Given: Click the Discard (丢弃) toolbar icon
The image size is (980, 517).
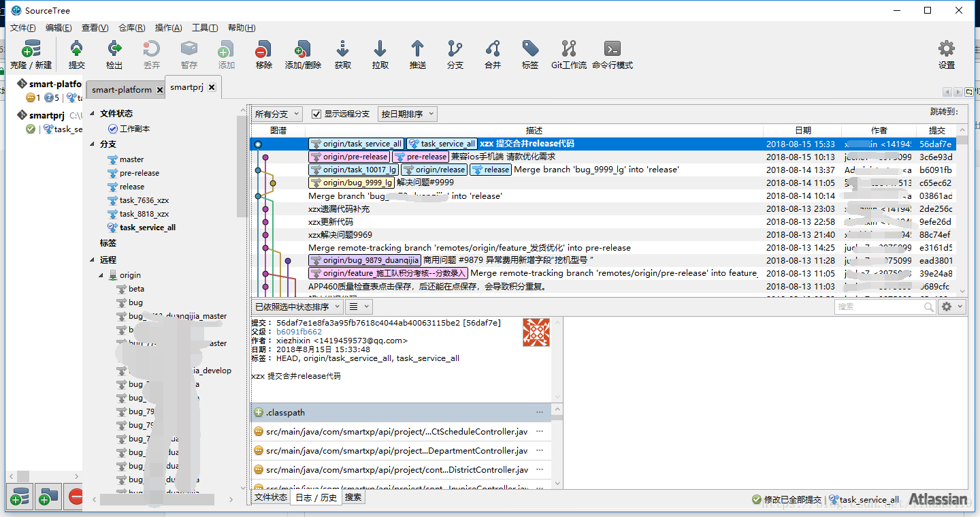Looking at the screenshot, I should tap(152, 49).
